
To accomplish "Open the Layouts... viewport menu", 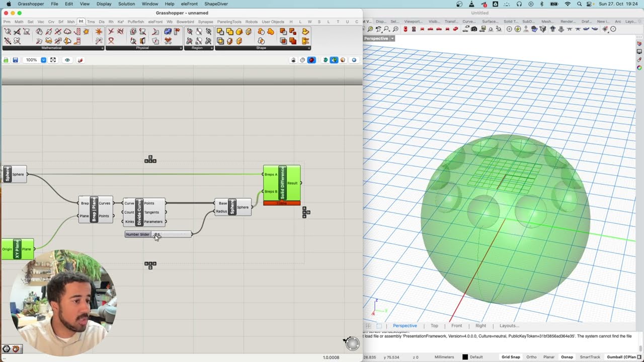I will pyautogui.click(x=509, y=326).
